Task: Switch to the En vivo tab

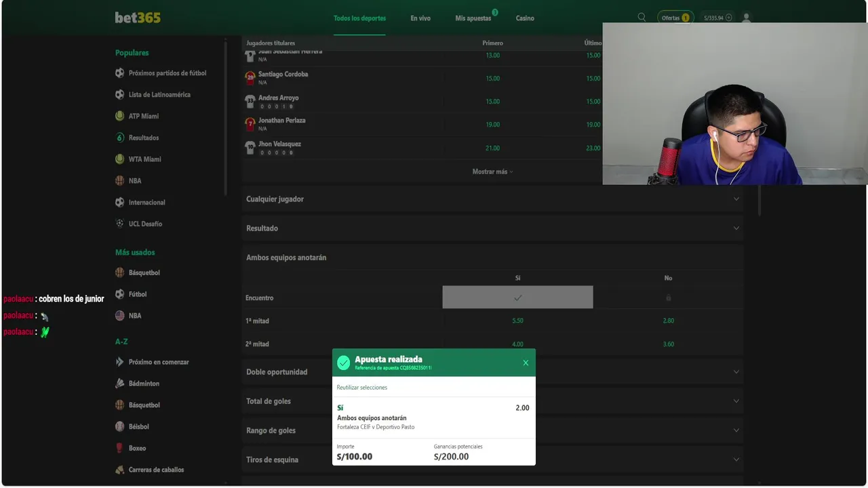Action: point(420,18)
